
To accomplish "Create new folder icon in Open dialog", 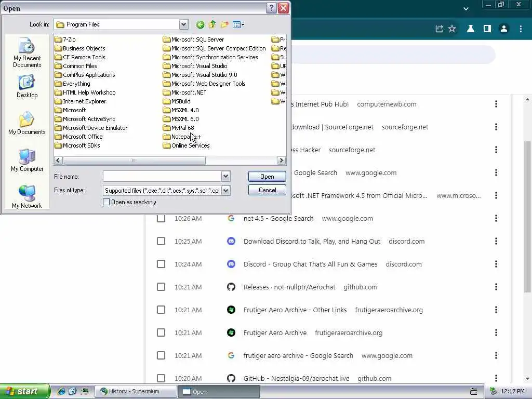I will point(224,24).
